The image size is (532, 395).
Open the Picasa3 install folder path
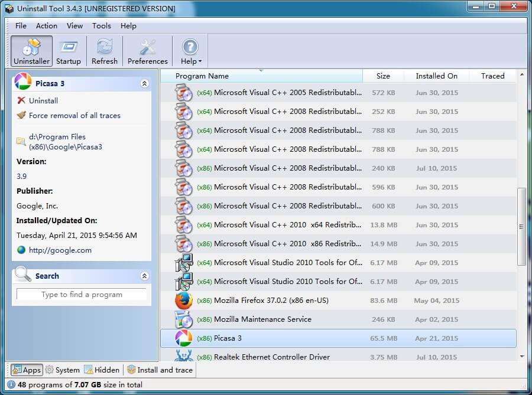(x=66, y=142)
